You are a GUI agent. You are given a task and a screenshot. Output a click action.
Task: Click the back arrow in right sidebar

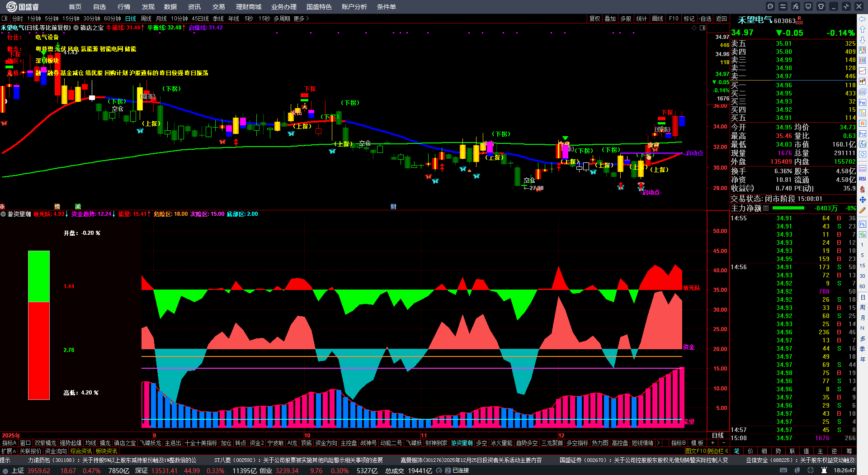[863, 19]
